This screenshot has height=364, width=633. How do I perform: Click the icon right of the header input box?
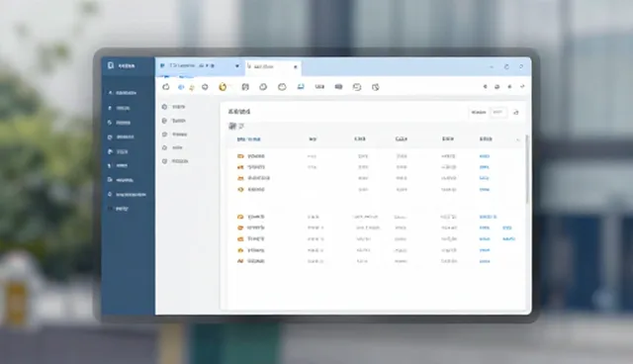point(516,113)
